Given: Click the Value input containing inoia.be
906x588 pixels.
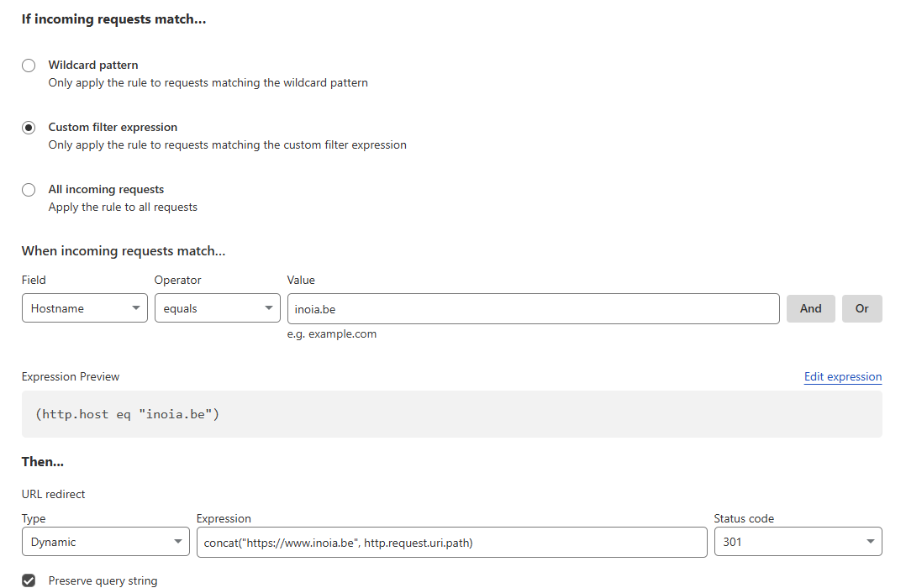Looking at the screenshot, I should [533, 308].
